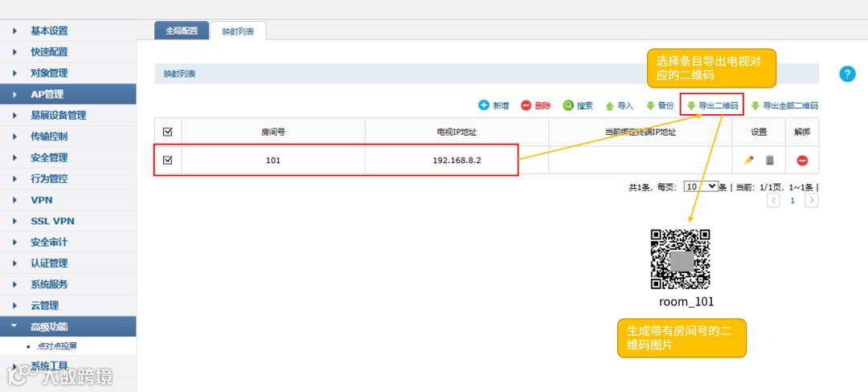Click the 电视IP地址 column header
The height and width of the screenshot is (392, 868).
click(x=457, y=133)
